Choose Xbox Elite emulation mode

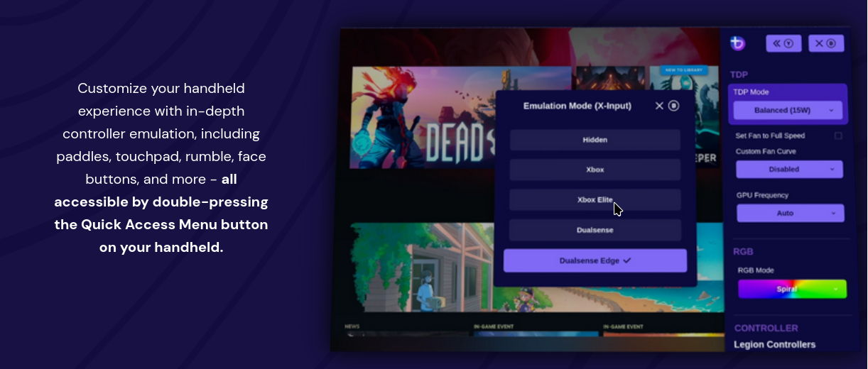click(595, 200)
